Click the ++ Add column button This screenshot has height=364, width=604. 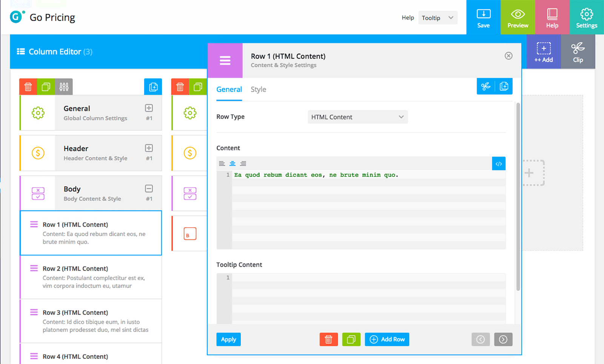point(544,52)
